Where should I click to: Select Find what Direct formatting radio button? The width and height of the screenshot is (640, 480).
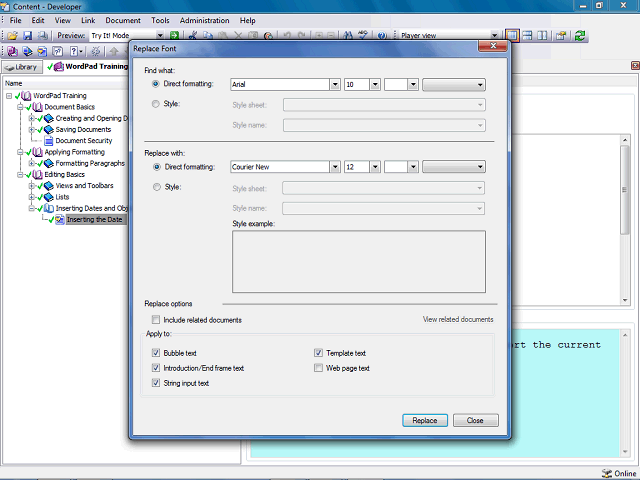coord(156,84)
